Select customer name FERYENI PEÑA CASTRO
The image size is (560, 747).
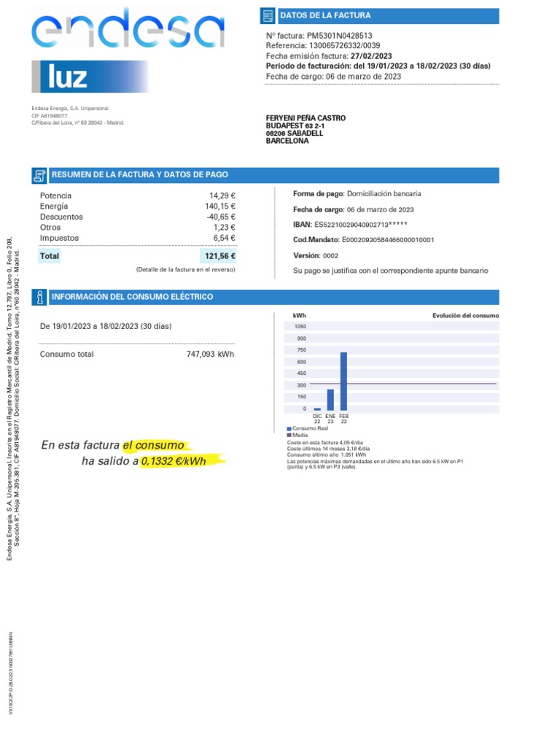pyautogui.click(x=306, y=118)
